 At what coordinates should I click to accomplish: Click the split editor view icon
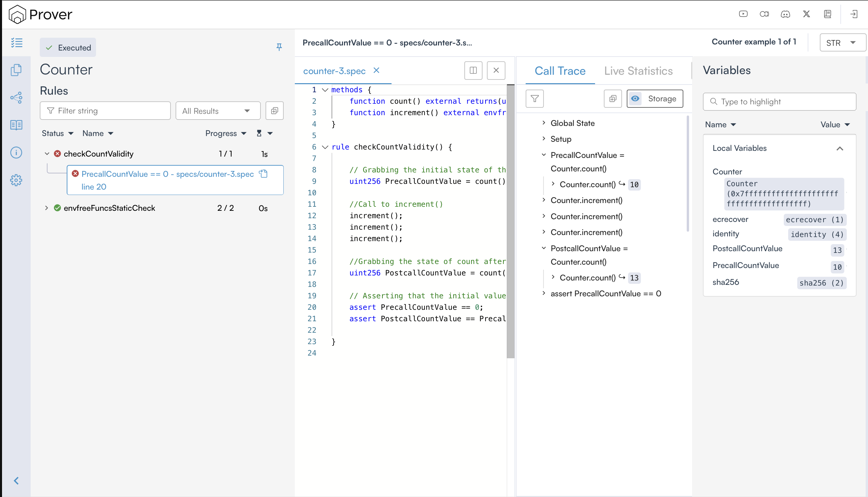(473, 70)
